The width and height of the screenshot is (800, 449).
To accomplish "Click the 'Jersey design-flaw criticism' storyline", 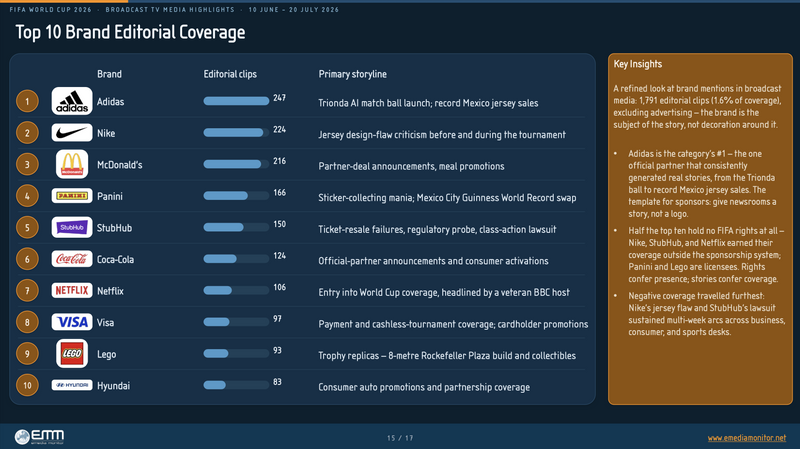I will (442, 135).
